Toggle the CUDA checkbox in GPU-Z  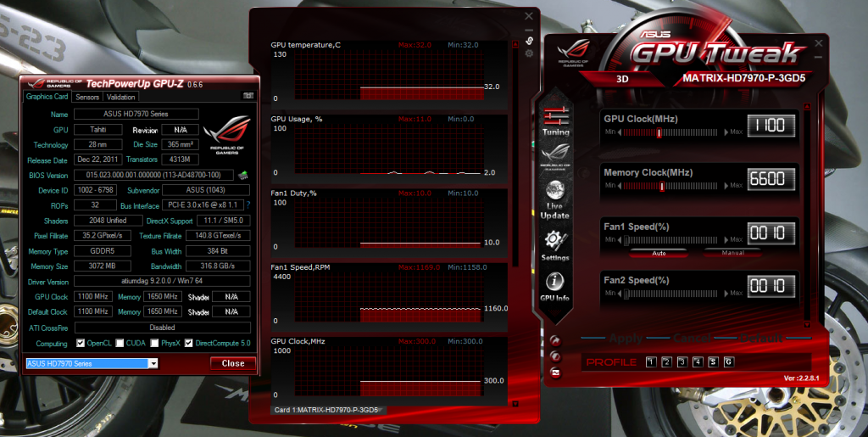point(120,343)
